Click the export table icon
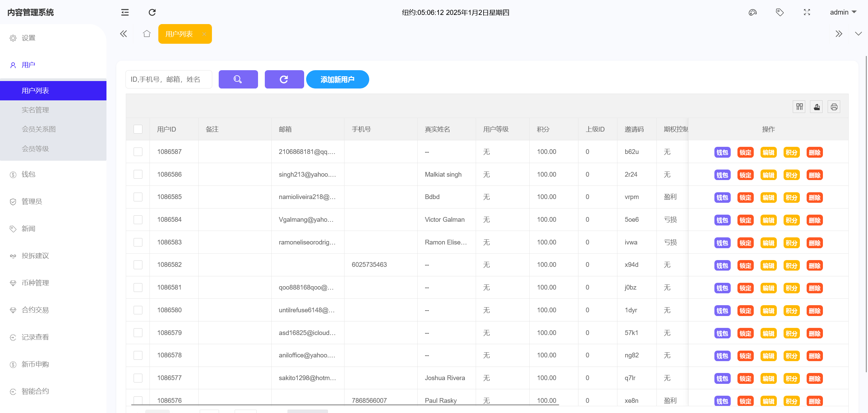The width and height of the screenshot is (868, 413). (817, 107)
